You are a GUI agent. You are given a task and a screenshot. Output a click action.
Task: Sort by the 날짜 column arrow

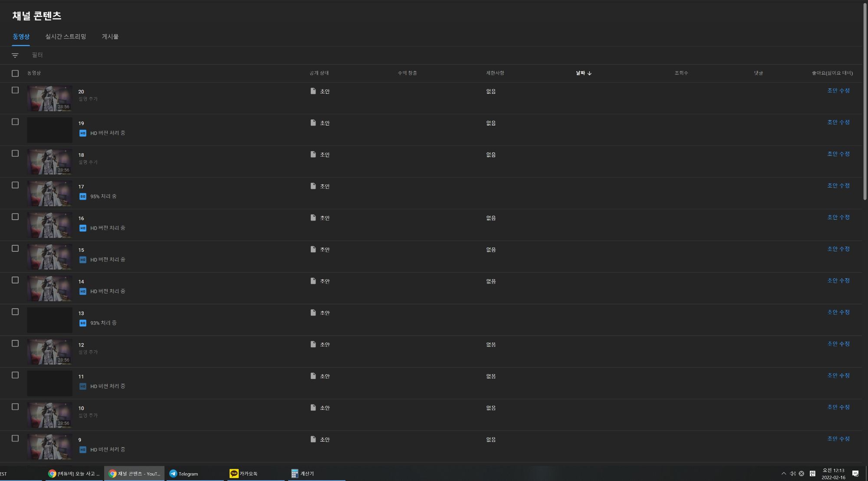point(589,73)
